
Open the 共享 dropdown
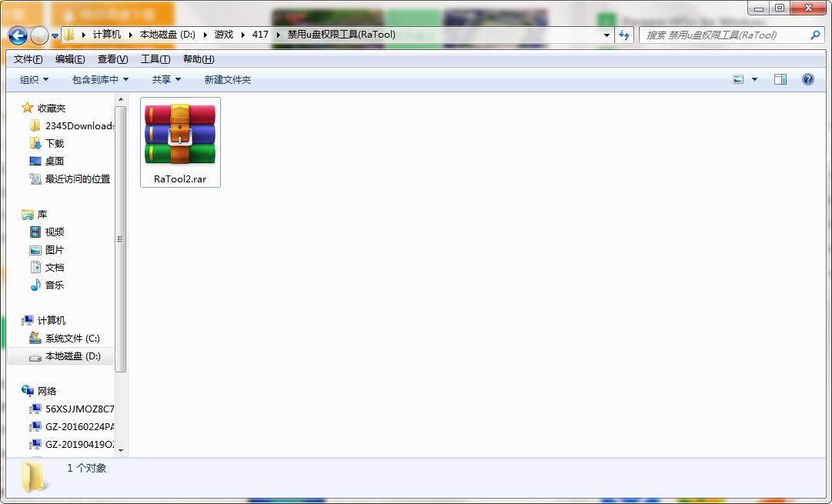tap(166, 79)
